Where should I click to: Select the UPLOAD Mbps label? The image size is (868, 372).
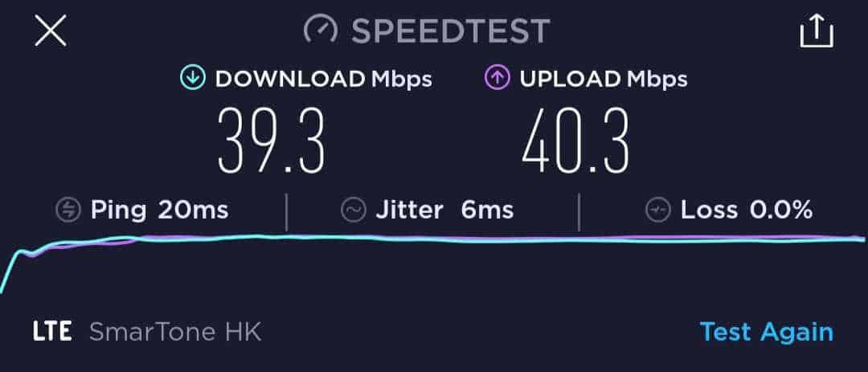[x=604, y=79]
